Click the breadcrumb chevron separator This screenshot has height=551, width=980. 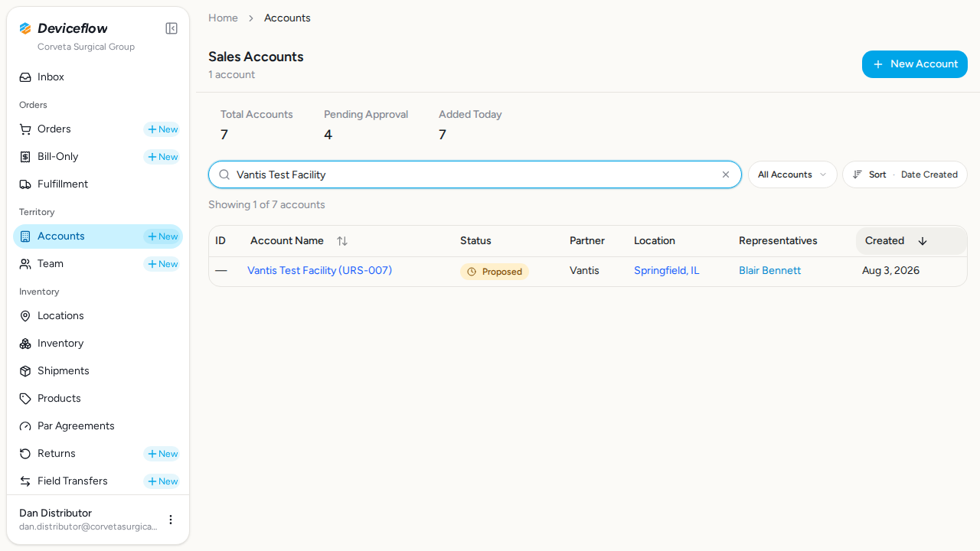tap(251, 18)
